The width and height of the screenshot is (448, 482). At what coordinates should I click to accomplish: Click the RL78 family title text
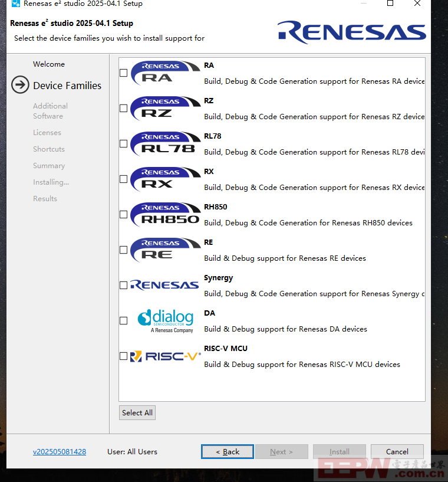pos(213,136)
